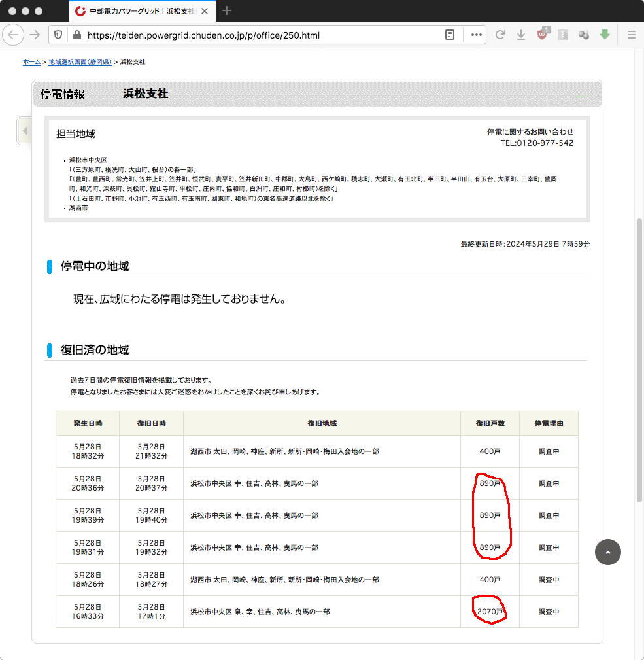The image size is (644, 660).
Task: Click the 湖西市 bullet item
Action: point(78,207)
